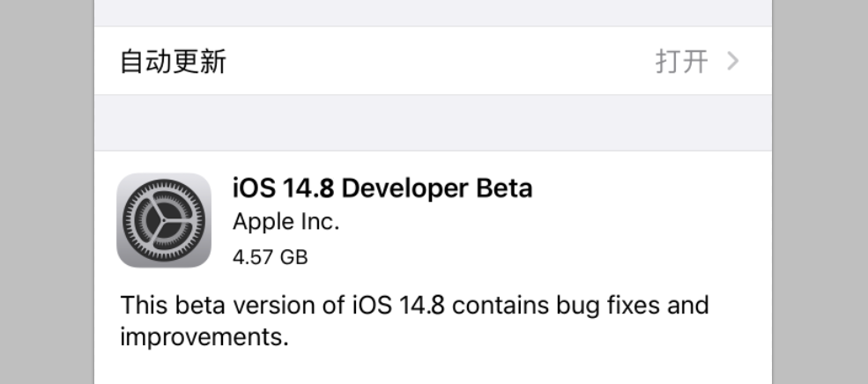
Task: Click the gray header area above 自动更新
Action: pos(433,12)
